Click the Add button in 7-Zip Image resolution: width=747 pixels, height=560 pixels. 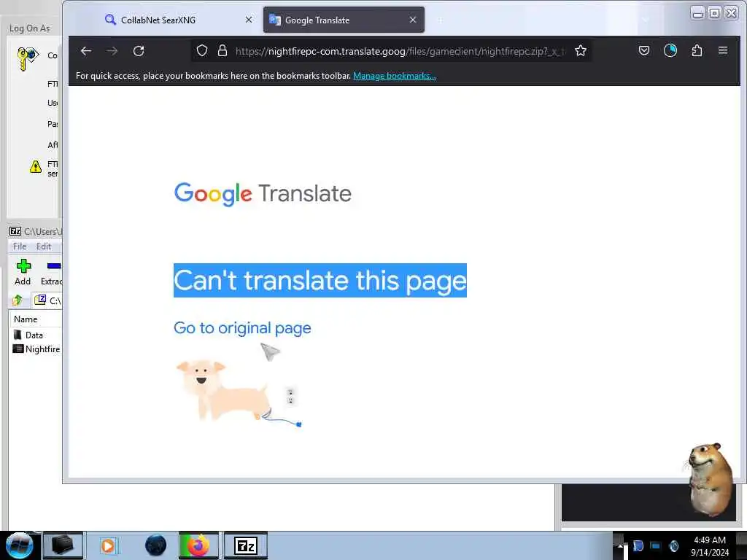23,272
